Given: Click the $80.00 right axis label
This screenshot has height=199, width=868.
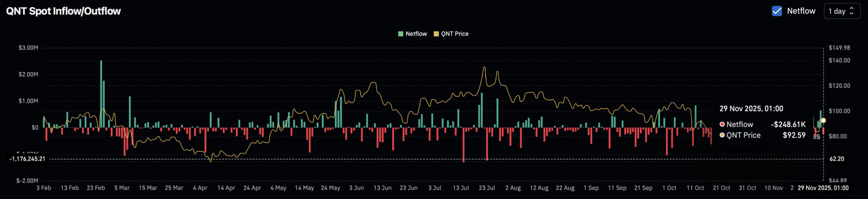Looking at the screenshot, I should (838, 136).
